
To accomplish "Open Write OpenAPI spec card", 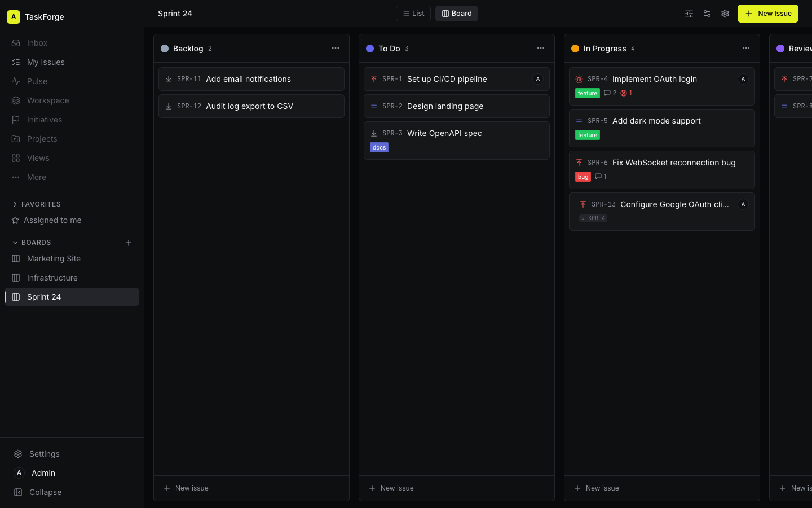I will pos(457,141).
